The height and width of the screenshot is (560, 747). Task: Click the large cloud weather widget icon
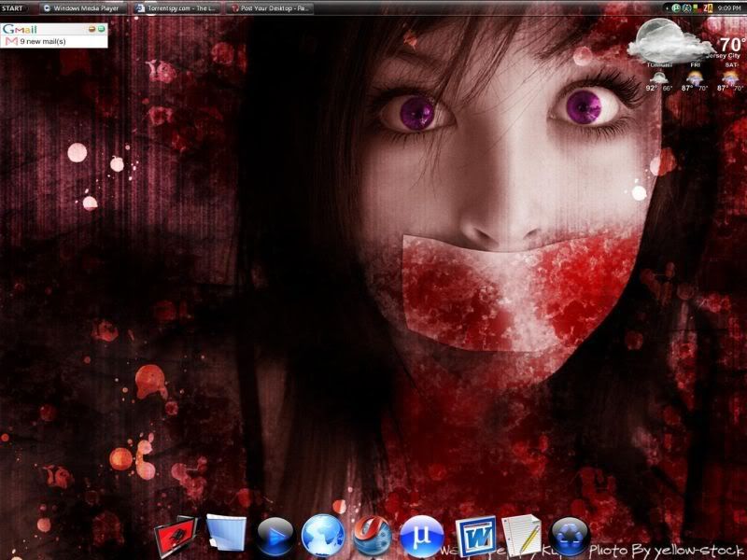tap(669, 40)
